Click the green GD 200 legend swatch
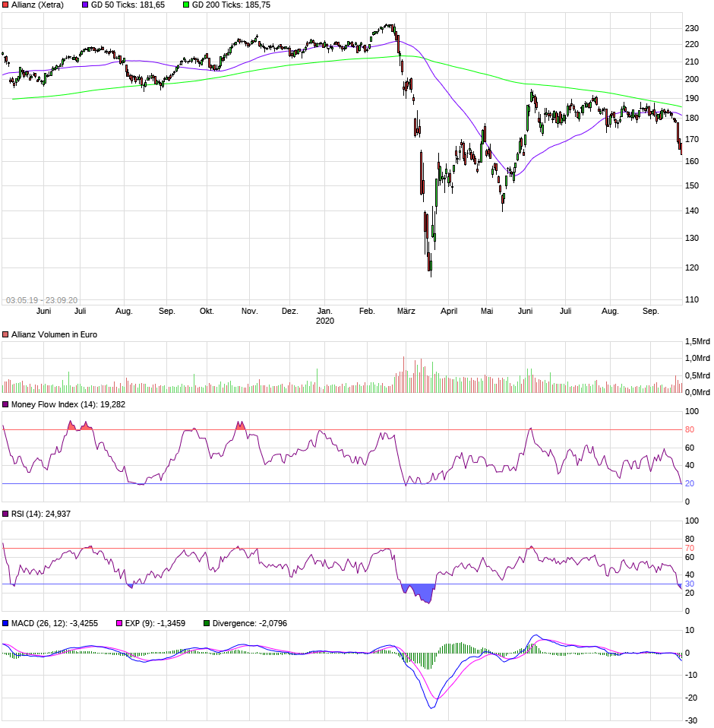 [186, 5]
